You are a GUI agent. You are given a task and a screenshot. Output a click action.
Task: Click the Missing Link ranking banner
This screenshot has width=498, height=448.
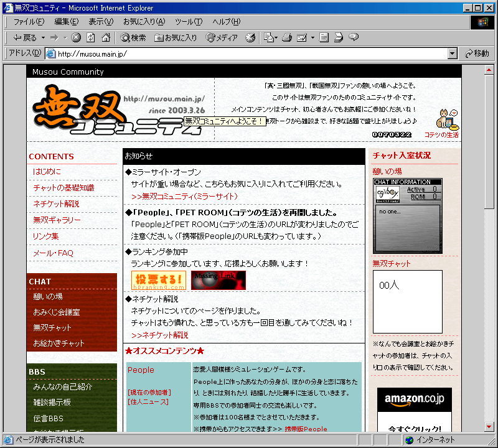(218, 280)
